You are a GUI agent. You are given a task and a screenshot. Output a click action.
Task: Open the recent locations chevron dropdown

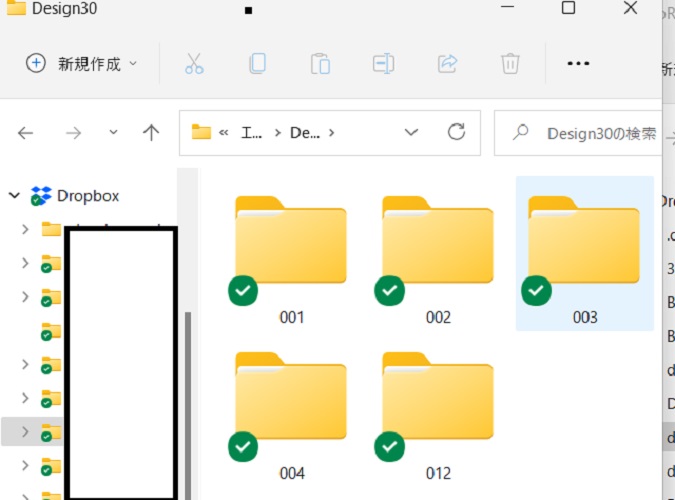[113, 132]
